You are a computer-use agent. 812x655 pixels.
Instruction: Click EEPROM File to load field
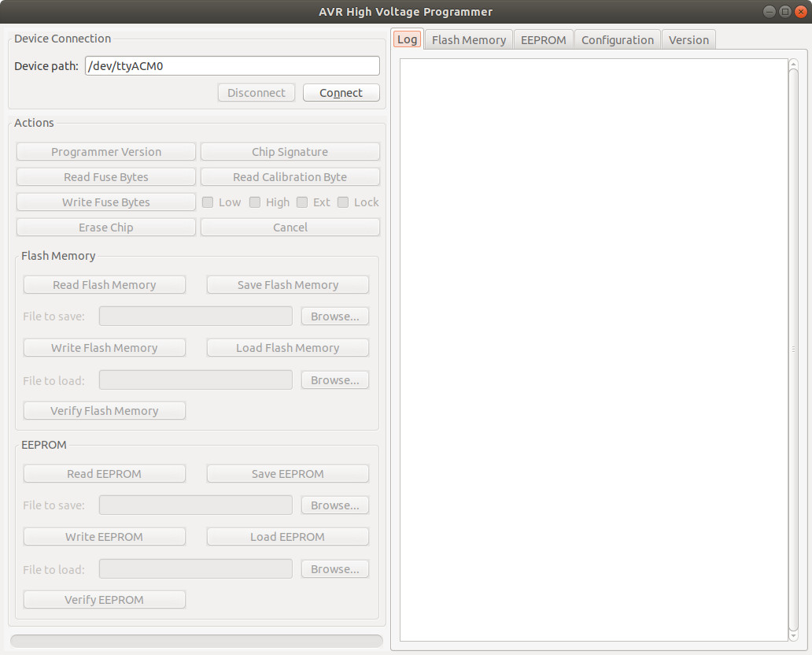pyautogui.click(x=196, y=569)
